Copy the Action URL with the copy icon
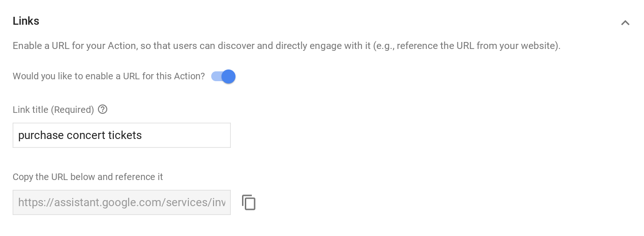Viewport: 644px width, 236px height. [249, 202]
